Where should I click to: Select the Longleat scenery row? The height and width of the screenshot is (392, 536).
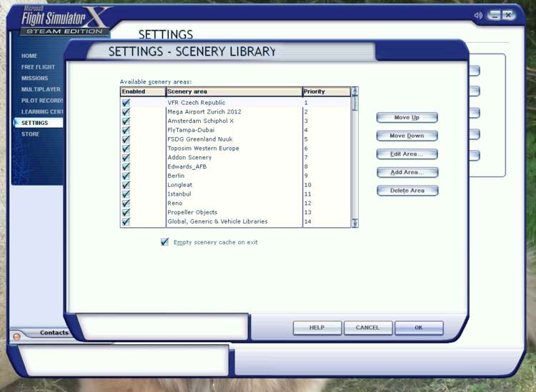pos(236,185)
